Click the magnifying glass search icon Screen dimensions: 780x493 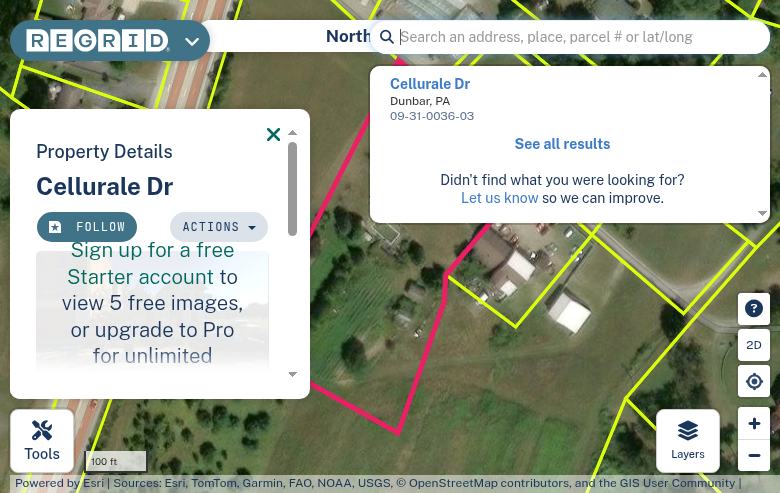[387, 37]
